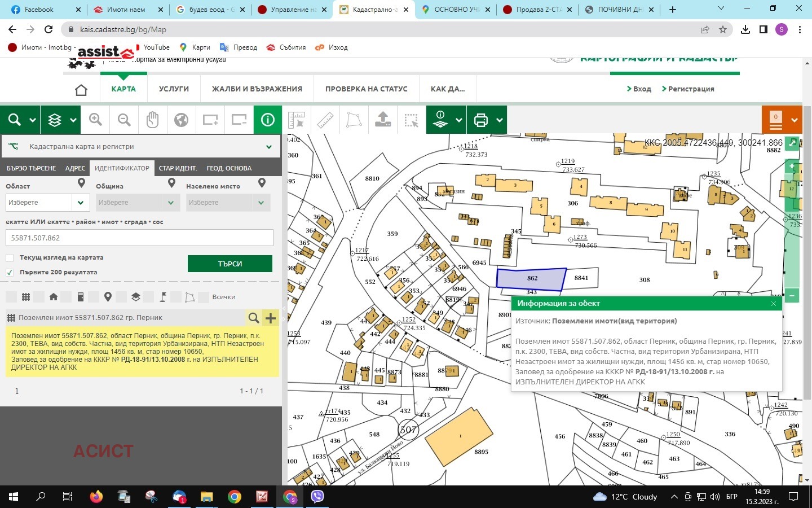Click the zoom-in magnifier tool in toolbar
The height and width of the screenshot is (508, 812).
(x=95, y=120)
